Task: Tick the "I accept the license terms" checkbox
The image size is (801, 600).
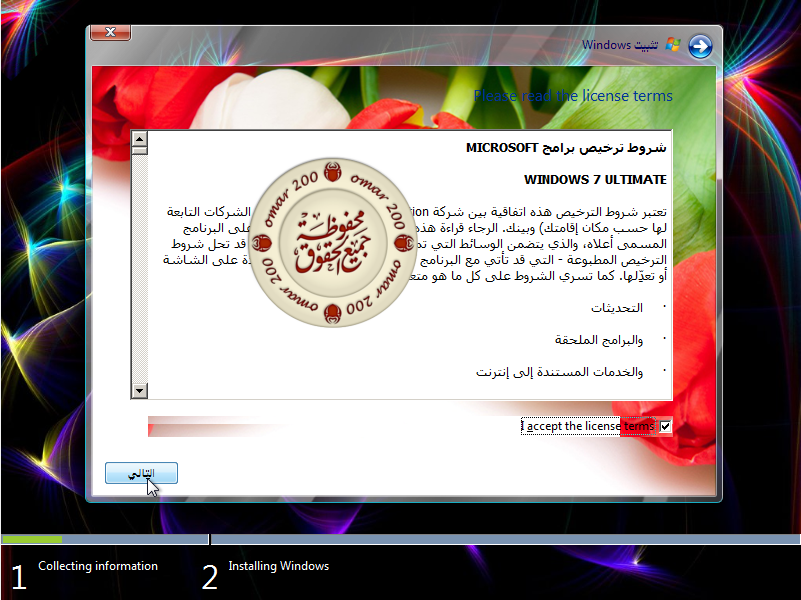Action: coord(665,426)
